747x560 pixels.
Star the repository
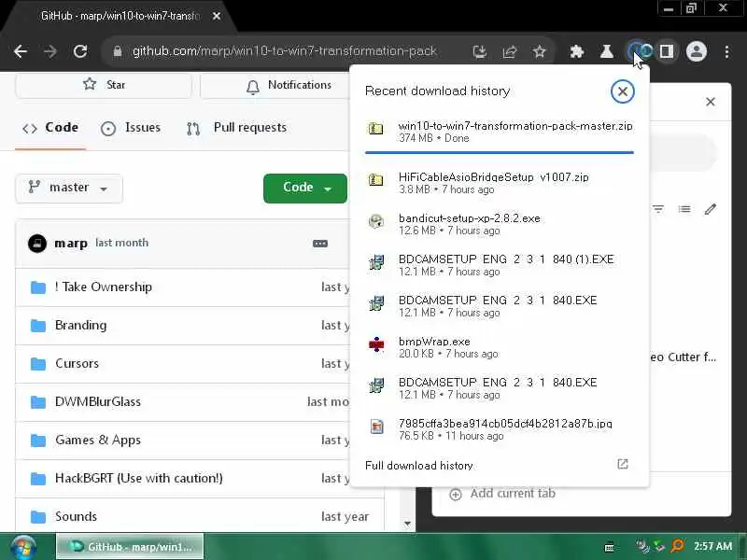(x=104, y=85)
